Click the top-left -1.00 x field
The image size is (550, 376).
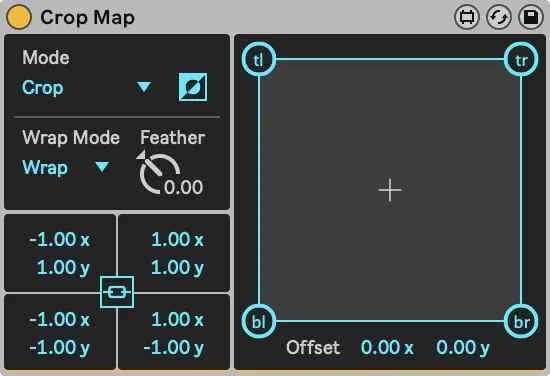pyautogui.click(x=60, y=240)
